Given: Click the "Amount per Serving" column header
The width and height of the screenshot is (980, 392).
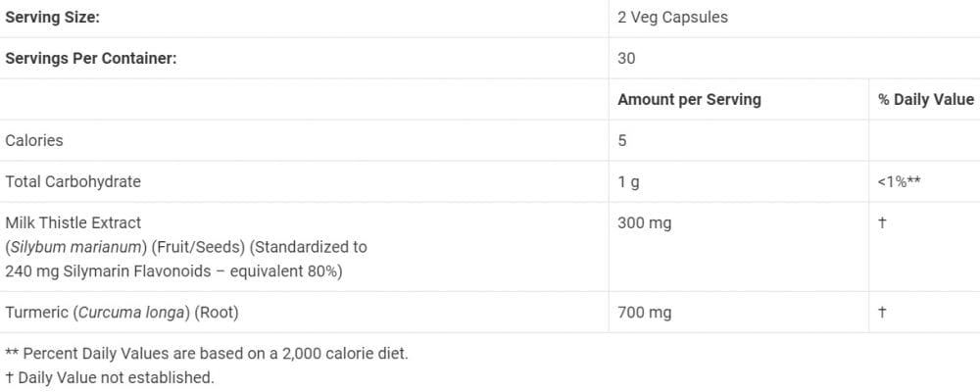Looking at the screenshot, I should tap(689, 99).
